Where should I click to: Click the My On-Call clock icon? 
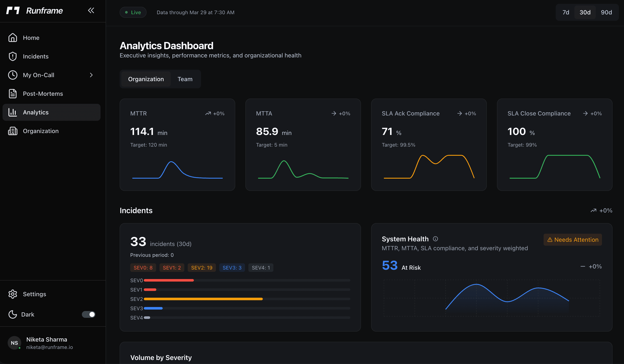tap(13, 75)
